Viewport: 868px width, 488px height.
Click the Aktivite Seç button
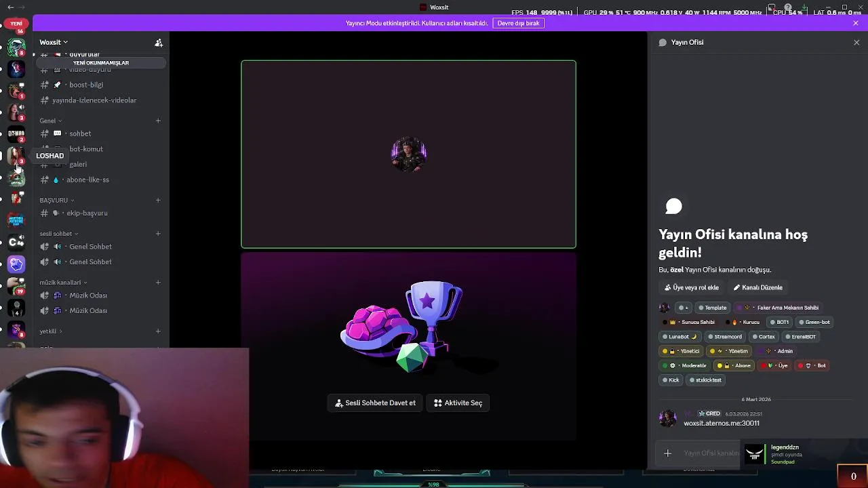click(x=458, y=403)
